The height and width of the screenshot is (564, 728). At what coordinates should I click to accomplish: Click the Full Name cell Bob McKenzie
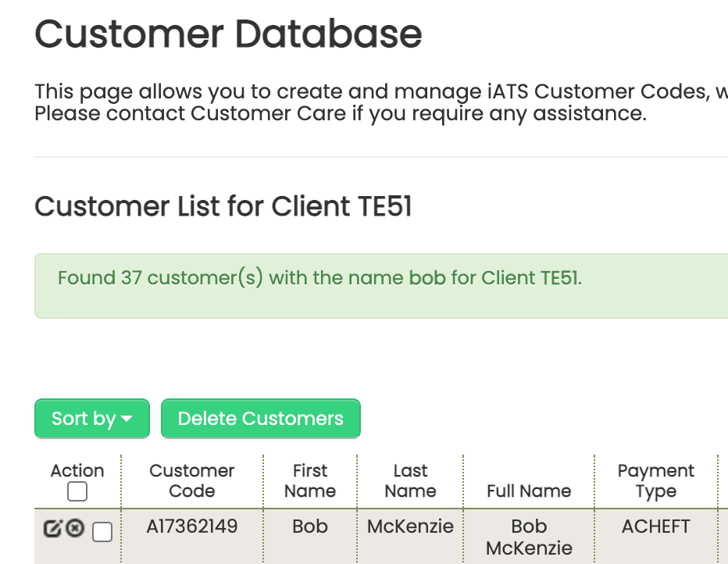529,537
